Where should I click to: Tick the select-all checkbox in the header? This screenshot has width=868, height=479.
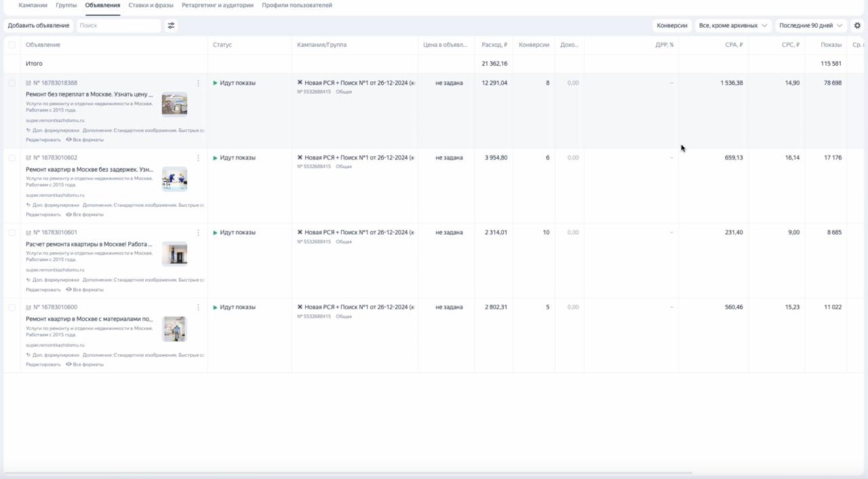pyautogui.click(x=12, y=45)
